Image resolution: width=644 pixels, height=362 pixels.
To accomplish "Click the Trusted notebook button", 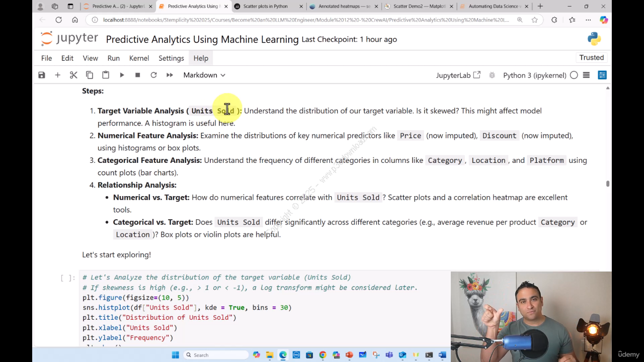I will [592, 57].
